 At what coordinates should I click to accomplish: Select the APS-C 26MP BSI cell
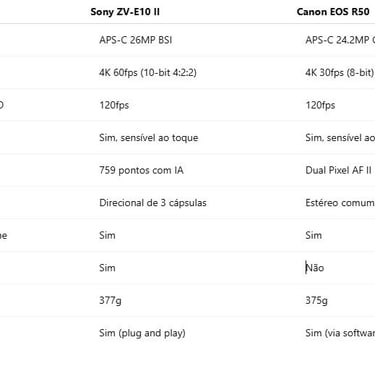[136, 40]
